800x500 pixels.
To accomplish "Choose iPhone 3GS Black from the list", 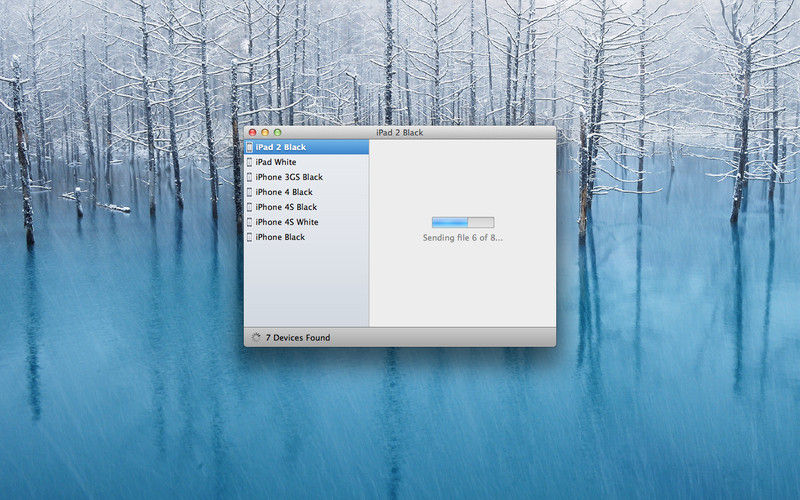I will pos(307,177).
